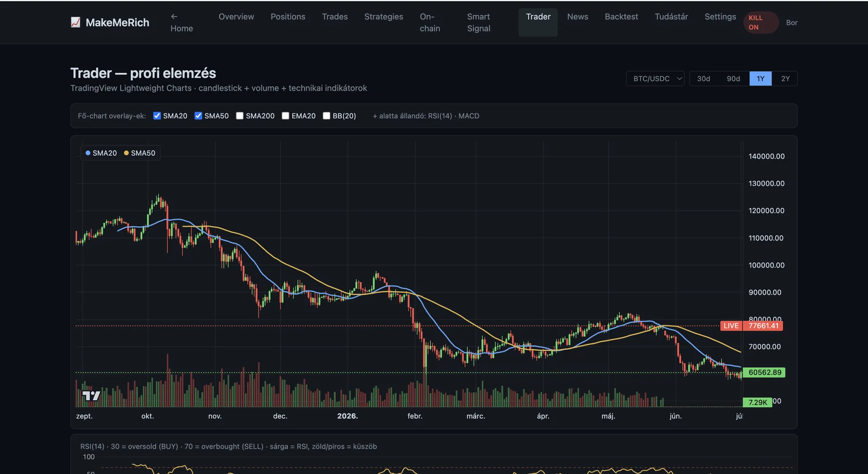Enable the BB(20) overlay checkbox
868x474 pixels.
(x=327, y=116)
